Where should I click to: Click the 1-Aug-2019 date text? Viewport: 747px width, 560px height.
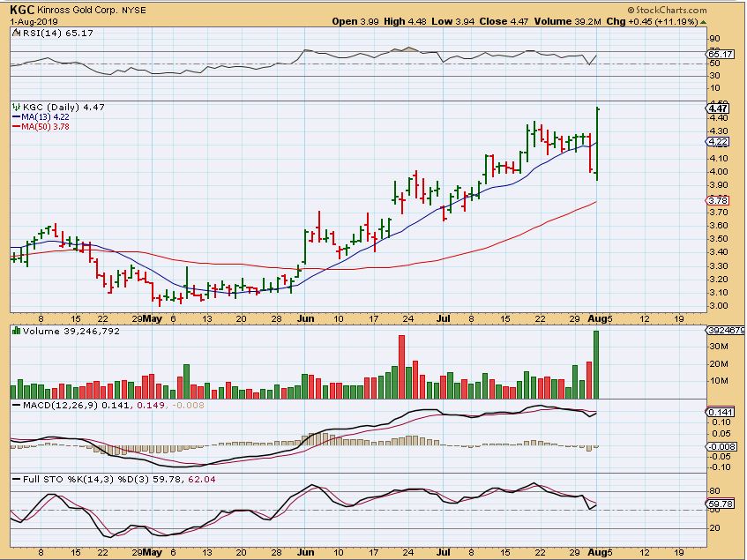point(34,22)
